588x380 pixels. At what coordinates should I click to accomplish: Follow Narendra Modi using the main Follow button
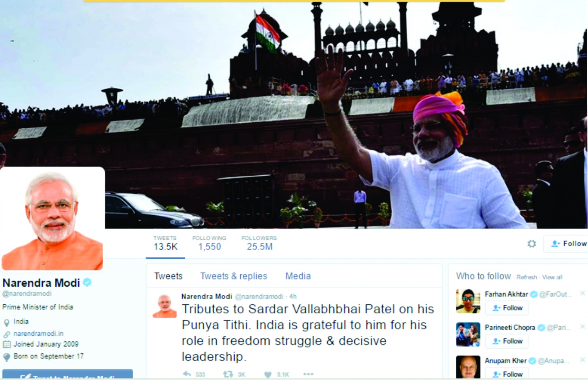click(566, 244)
